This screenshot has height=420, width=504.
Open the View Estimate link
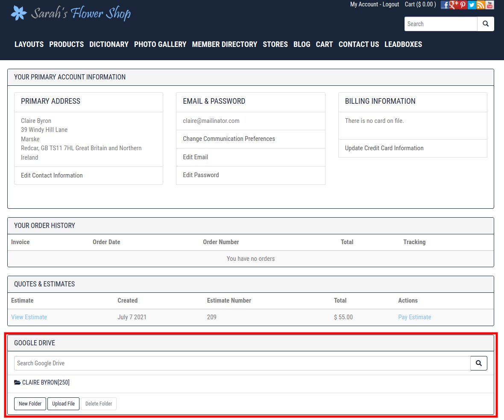tap(29, 317)
